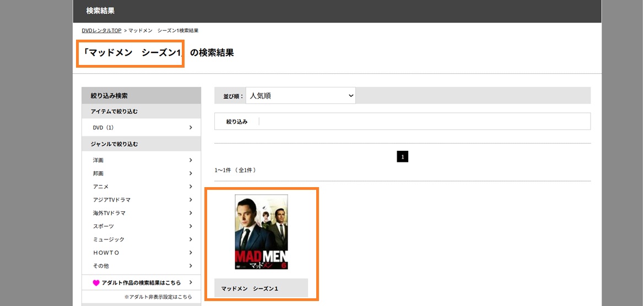Select the ミュージック genre filter
The width and height of the screenshot is (644, 306).
tap(109, 239)
